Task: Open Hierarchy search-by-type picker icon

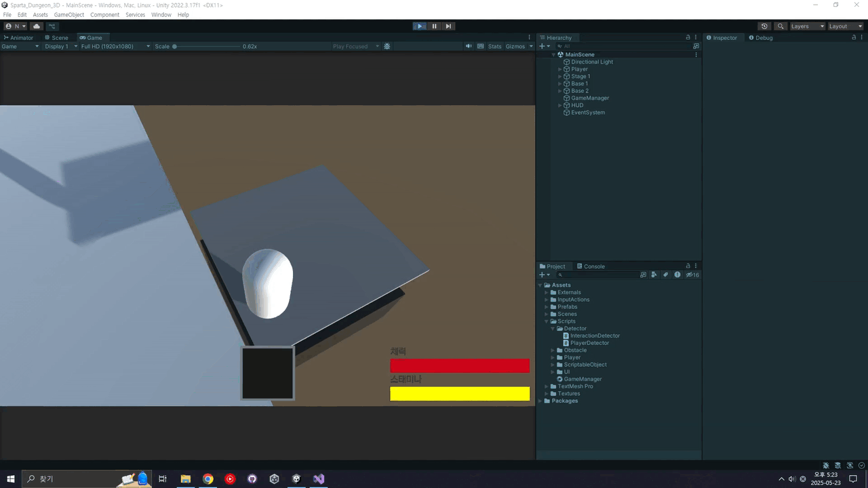Action: [x=696, y=46]
